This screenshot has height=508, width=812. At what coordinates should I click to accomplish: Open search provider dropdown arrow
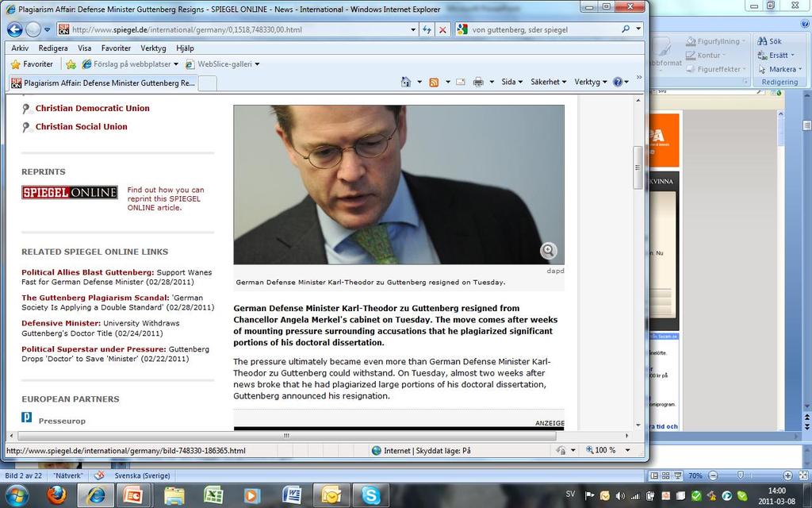(x=638, y=29)
